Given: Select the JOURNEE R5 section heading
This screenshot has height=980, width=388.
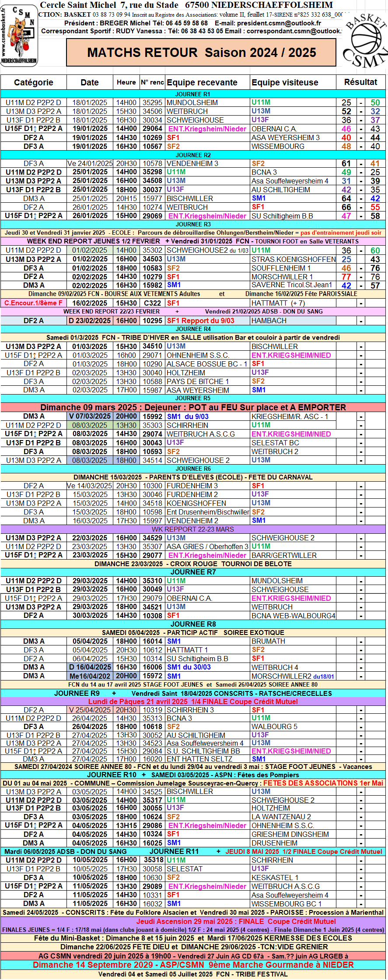Looking at the screenshot, I should tap(193, 398).
